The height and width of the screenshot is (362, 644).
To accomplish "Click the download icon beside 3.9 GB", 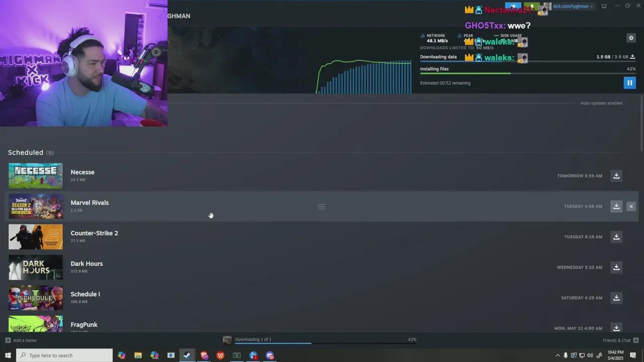I will (x=632, y=57).
